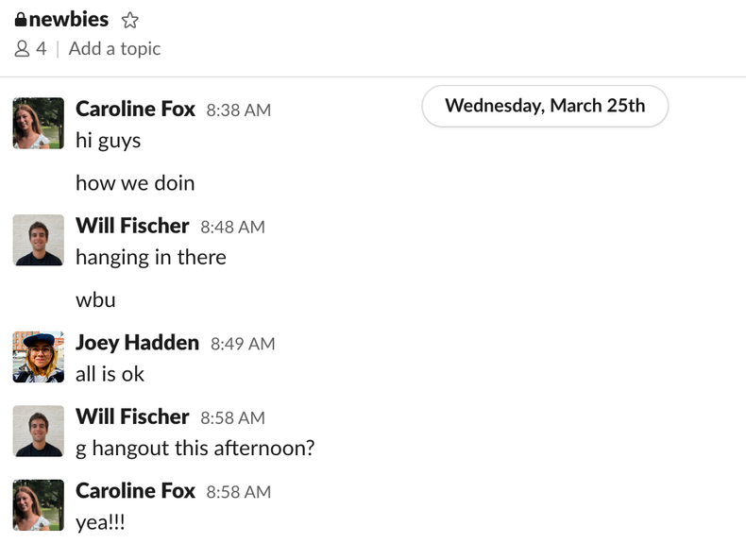746x560 pixels.
Task: Add a topic to the channel
Action: pos(114,49)
